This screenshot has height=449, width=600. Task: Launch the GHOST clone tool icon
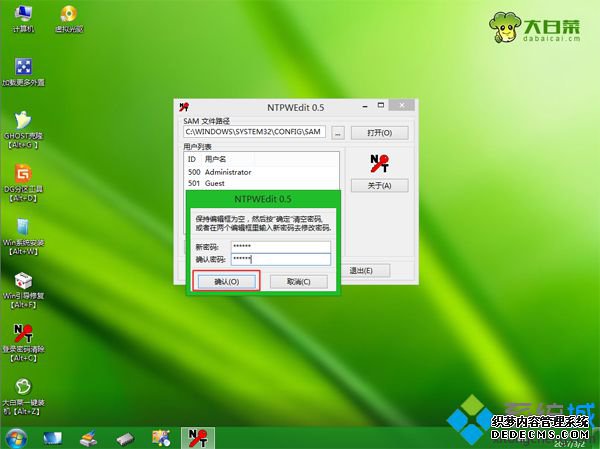(x=23, y=129)
